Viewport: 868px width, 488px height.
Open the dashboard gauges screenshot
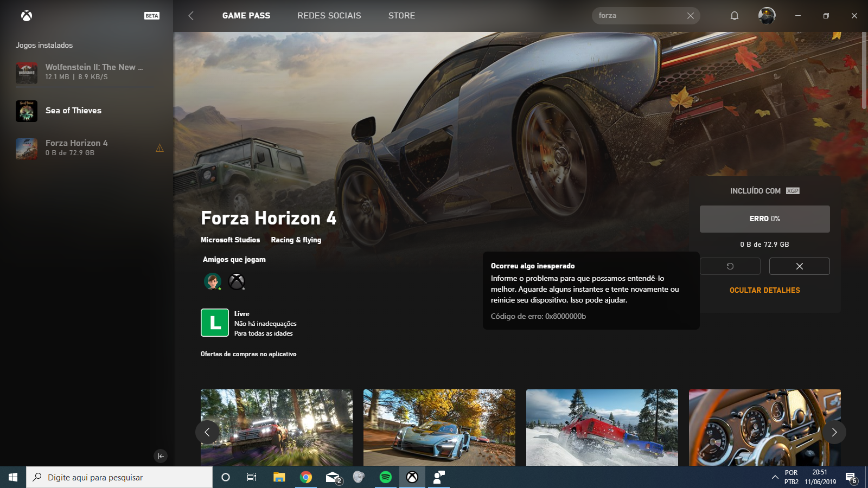point(765,427)
